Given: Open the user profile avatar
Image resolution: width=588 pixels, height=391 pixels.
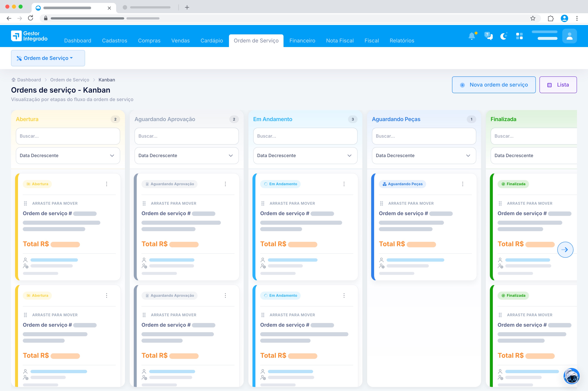Looking at the screenshot, I should tap(569, 36).
